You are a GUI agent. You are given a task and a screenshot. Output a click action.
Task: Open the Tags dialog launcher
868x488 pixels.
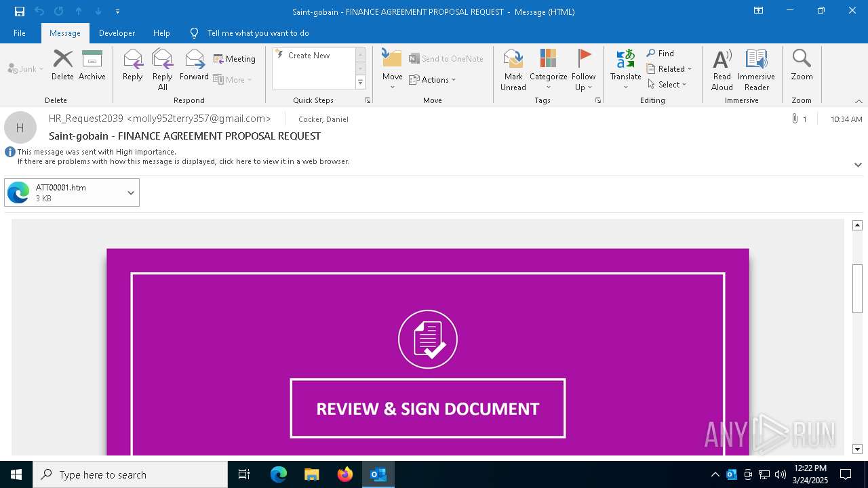(598, 100)
